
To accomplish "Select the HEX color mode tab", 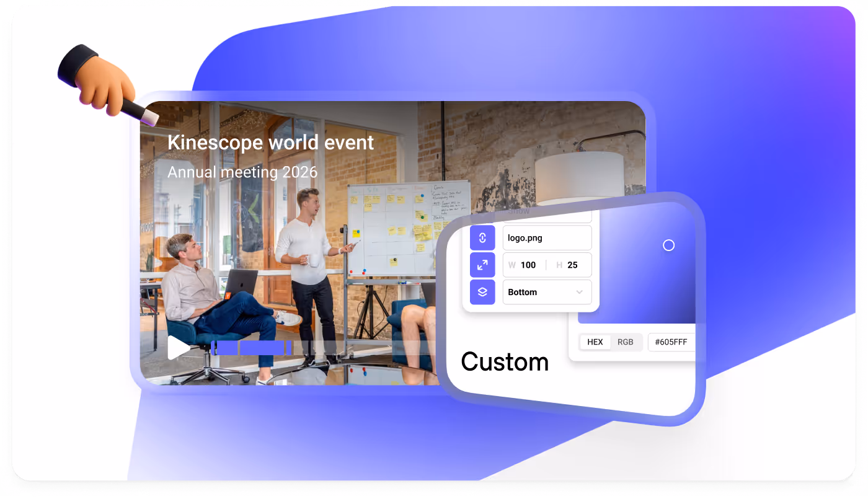I will coord(595,342).
